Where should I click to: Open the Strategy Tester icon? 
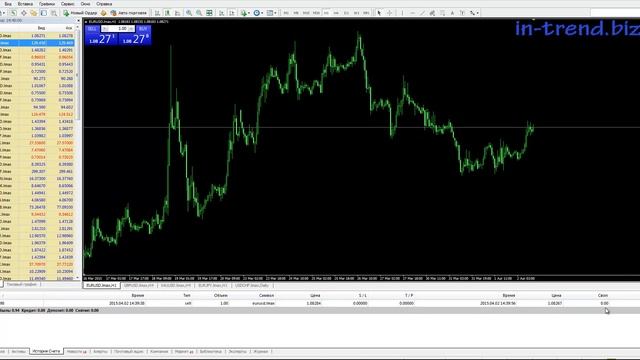click(x=53, y=13)
